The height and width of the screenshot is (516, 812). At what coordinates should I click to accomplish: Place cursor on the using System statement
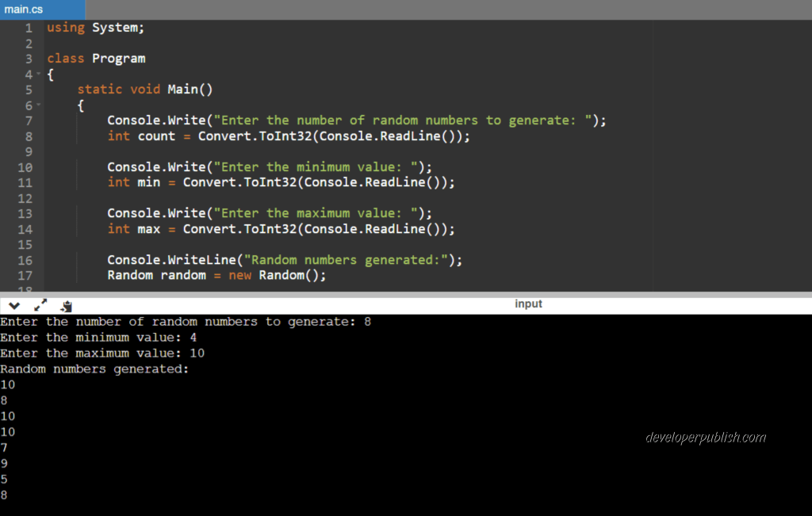tap(95, 27)
